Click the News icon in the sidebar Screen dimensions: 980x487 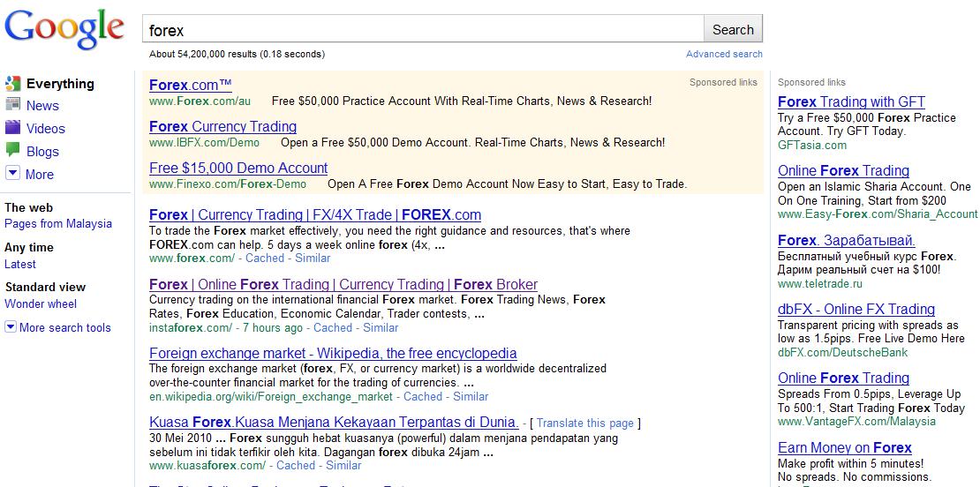point(12,105)
